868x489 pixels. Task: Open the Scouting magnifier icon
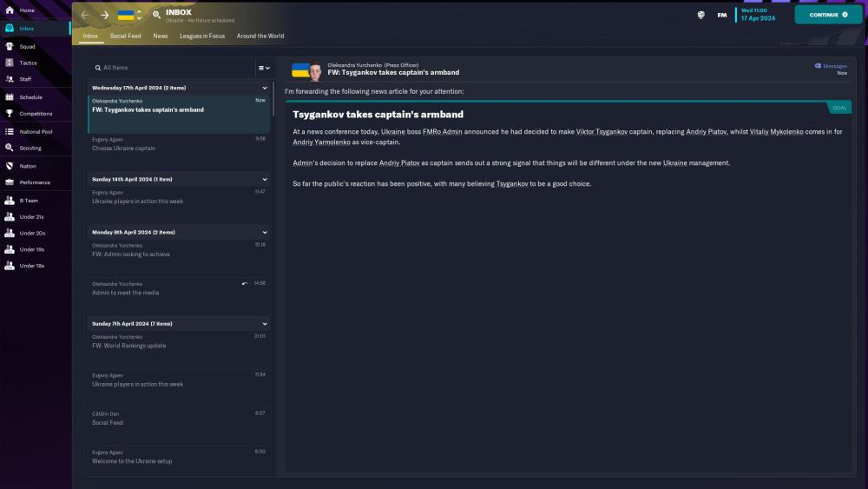point(9,149)
